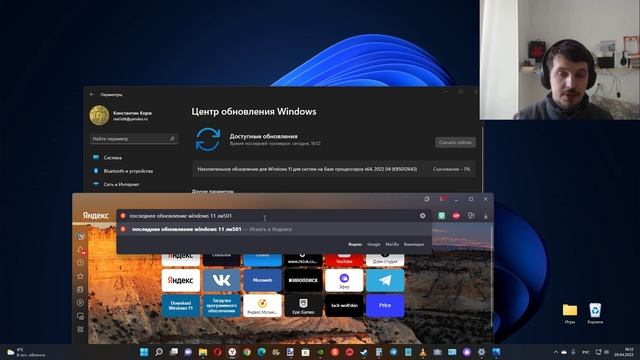Viewport: 640px width, 360px height.
Task: Click the Яндекс logo in browser
Action: point(96,215)
